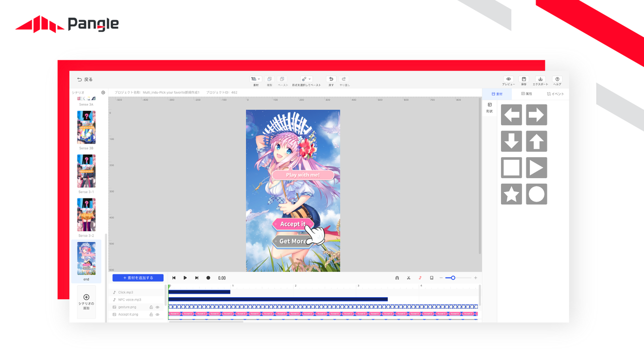Toggle lock on the Accept it.png track
Image resolution: width=644 pixels, height=351 pixels.
(151, 314)
